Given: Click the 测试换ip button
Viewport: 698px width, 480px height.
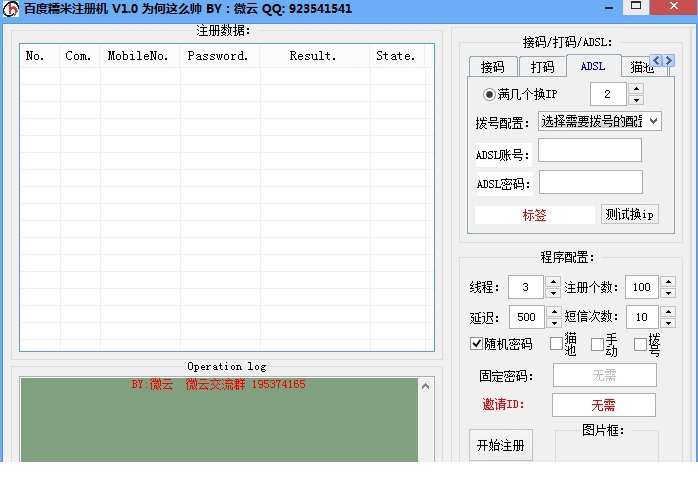Looking at the screenshot, I should click(x=629, y=214).
